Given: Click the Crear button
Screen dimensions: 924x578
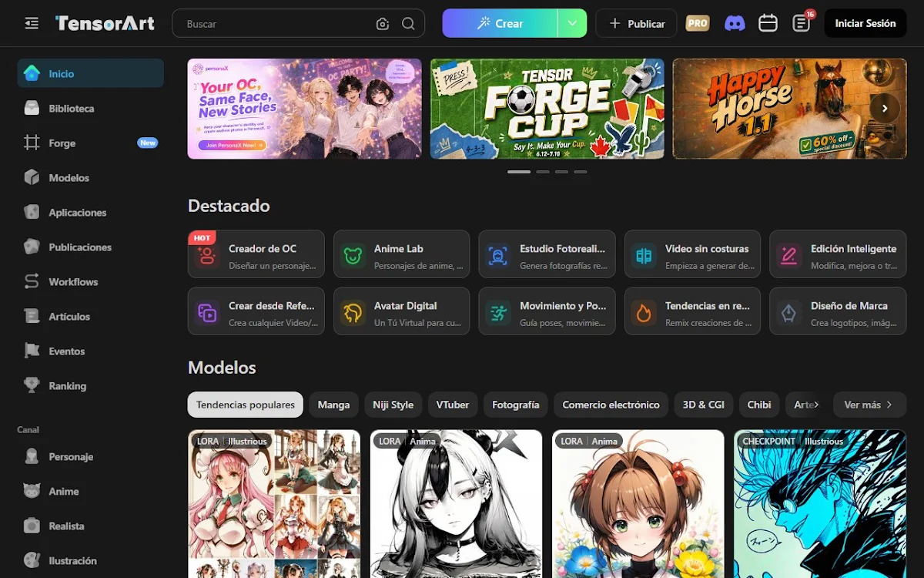Looking at the screenshot, I should coord(500,23).
